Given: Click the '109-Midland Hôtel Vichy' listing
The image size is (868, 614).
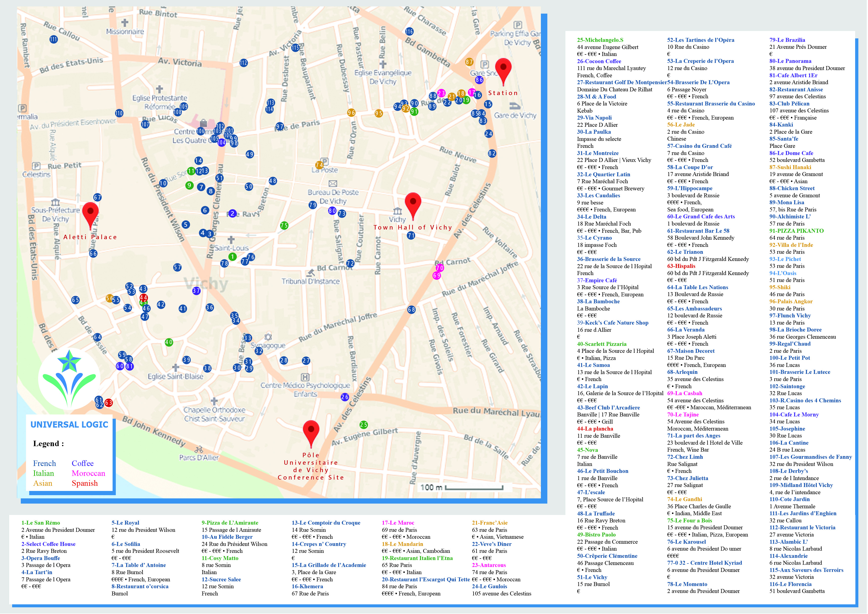Looking at the screenshot, I should (x=801, y=485).
